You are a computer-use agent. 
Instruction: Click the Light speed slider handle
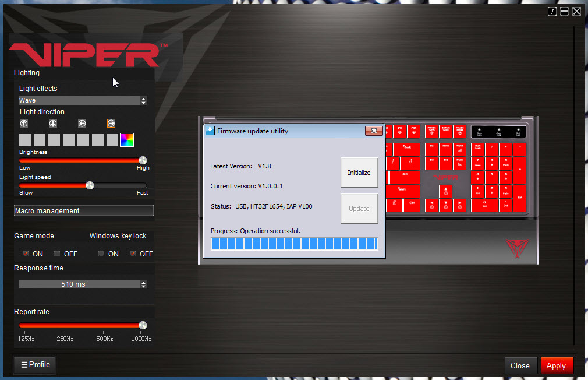click(x=90, y=185)
